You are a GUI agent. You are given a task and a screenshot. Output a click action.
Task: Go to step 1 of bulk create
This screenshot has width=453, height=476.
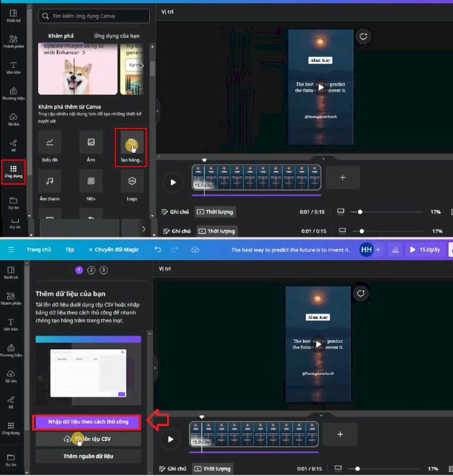pos(79,270)
